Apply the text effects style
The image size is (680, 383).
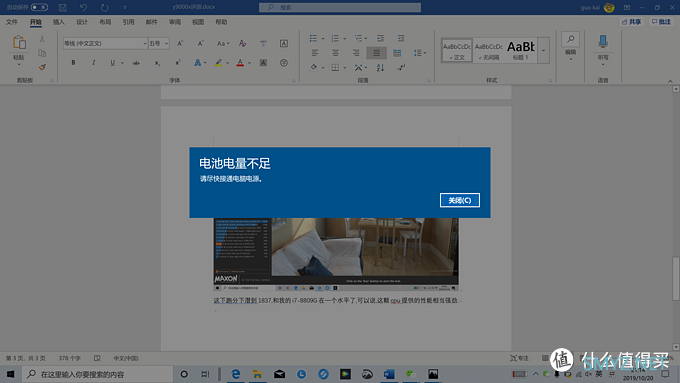[197, 63]
